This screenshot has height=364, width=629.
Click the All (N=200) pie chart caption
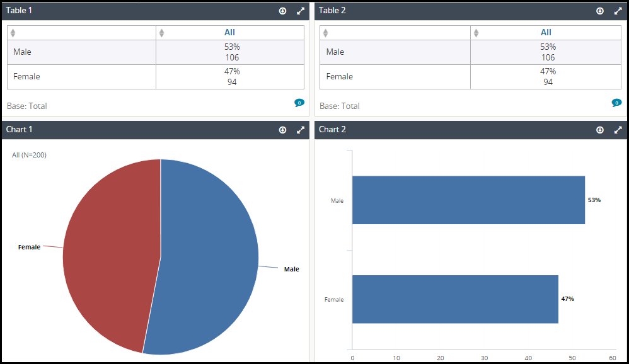point(29,155)
